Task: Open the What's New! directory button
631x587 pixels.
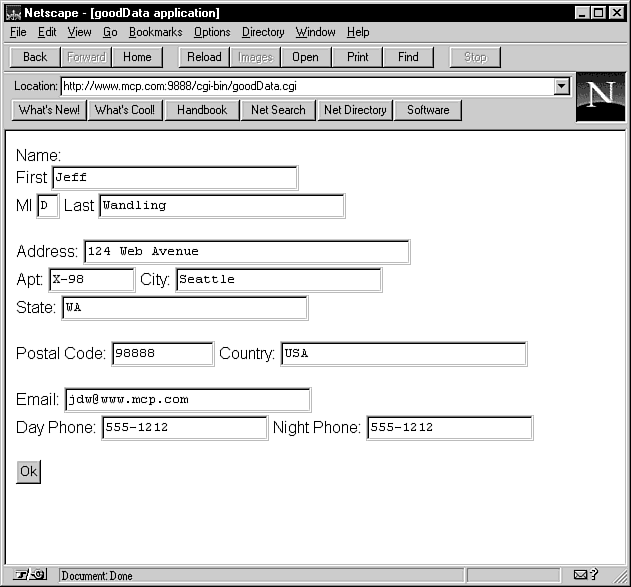Action: click(49, 110)
